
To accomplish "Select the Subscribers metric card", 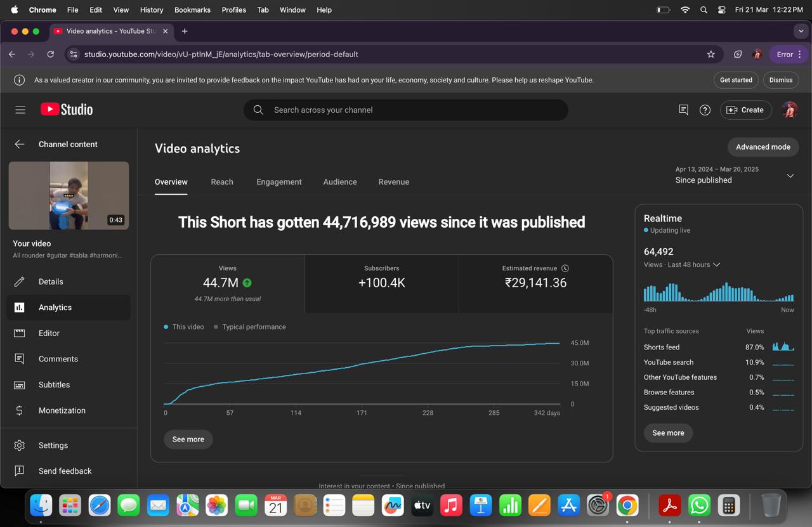I will (382, 283).
